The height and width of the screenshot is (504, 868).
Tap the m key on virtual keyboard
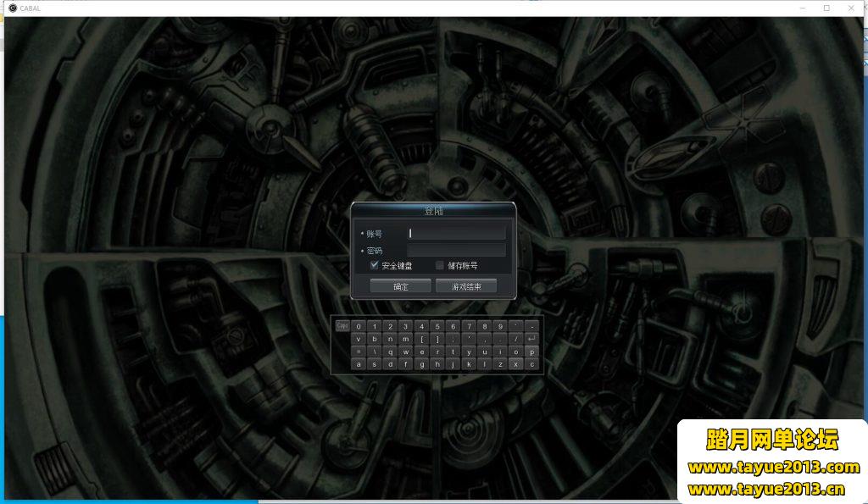click(406, 339)
